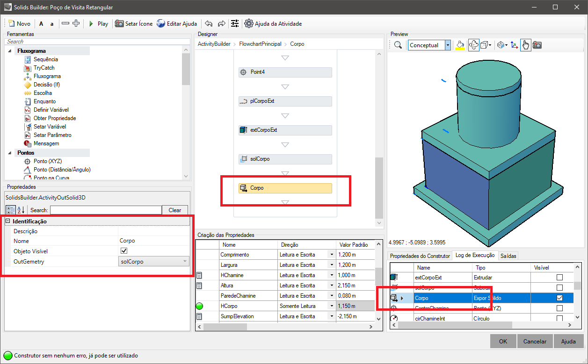
Task: Select Sequência in Ferramentas tree
Action: coord(46,59)
